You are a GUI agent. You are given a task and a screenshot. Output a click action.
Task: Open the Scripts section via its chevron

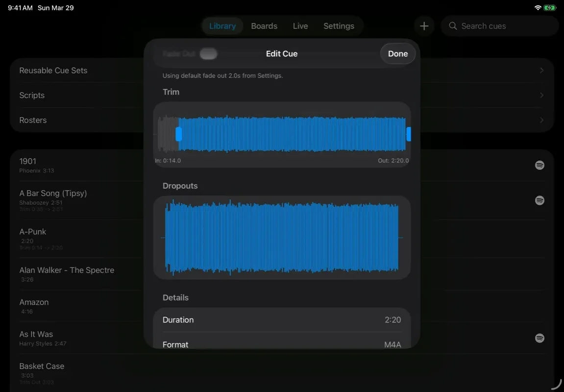[x=542, y=95]
